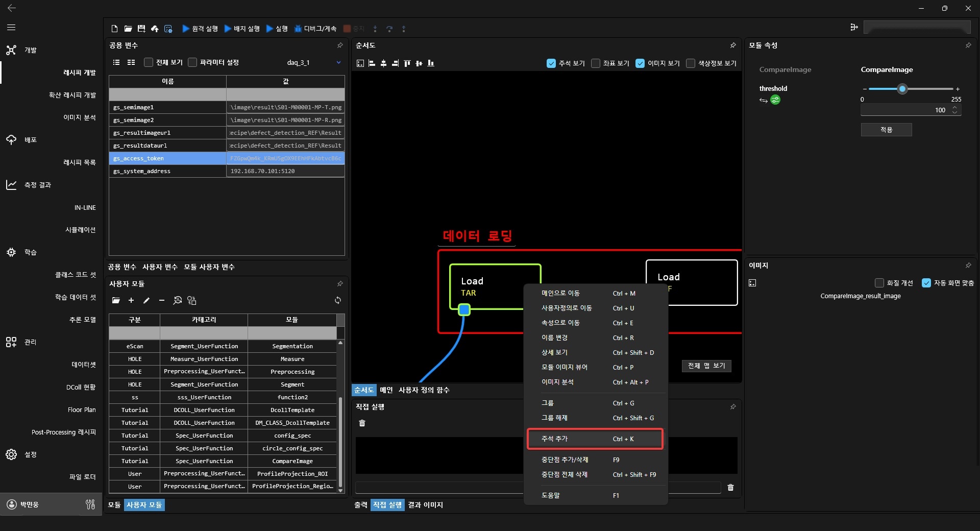980x531 pixels.
Task: Click the cloud upload icon in toolbar
Action: click(155, 29)
